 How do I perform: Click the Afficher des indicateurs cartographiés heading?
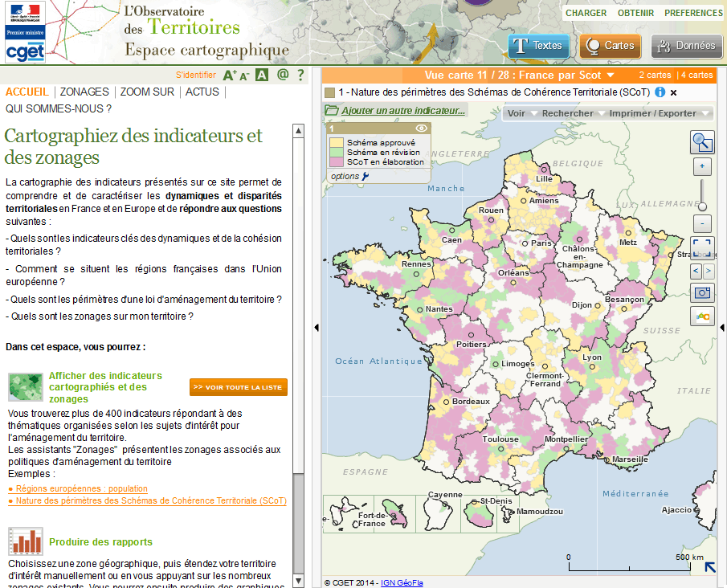(x=105, y=387)
